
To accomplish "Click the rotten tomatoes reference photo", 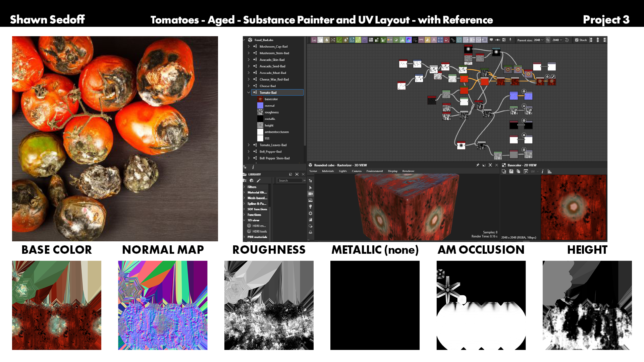I will tap(115, 139).
